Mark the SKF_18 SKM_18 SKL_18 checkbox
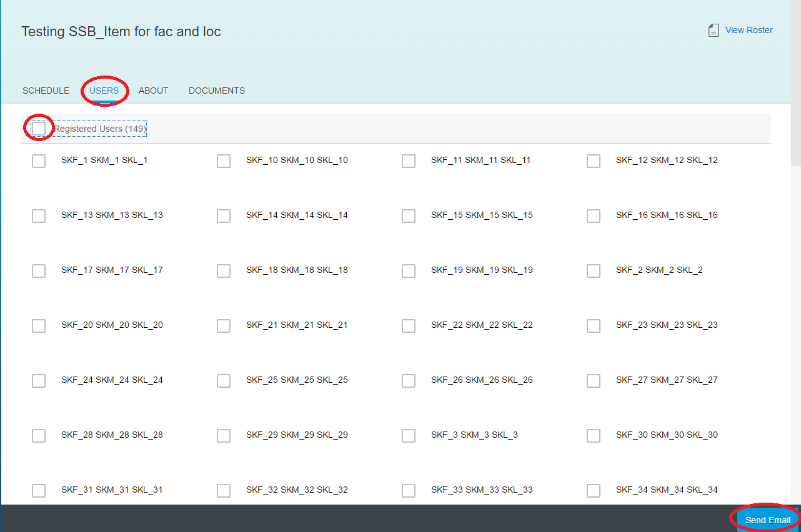 (224, 271)
